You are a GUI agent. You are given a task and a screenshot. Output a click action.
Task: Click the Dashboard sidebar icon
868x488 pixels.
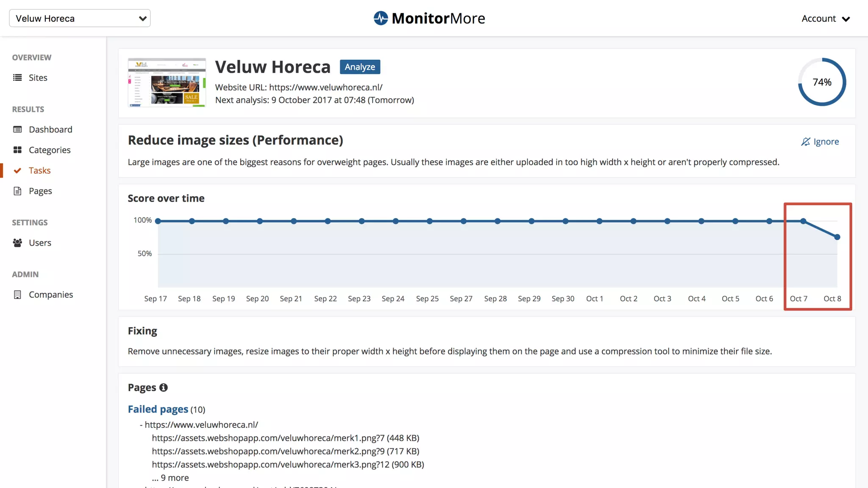click(x=17, y=130)
